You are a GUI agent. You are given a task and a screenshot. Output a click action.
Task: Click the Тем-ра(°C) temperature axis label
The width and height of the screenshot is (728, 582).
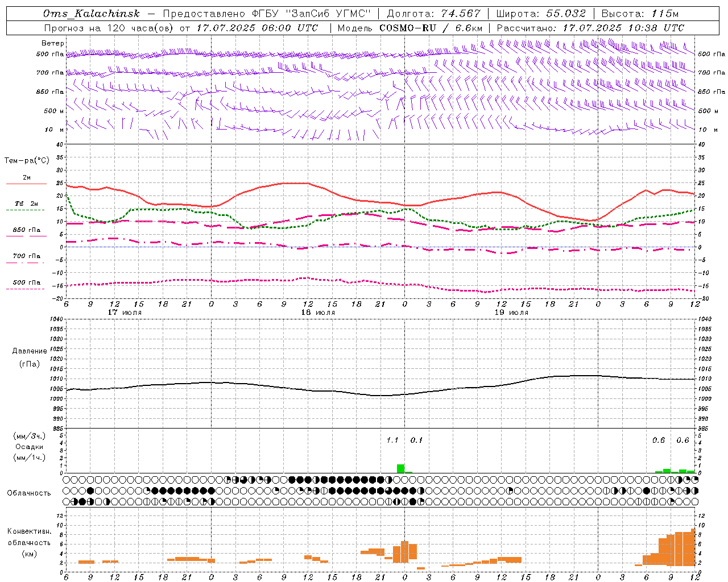click(x=27, y=161)
